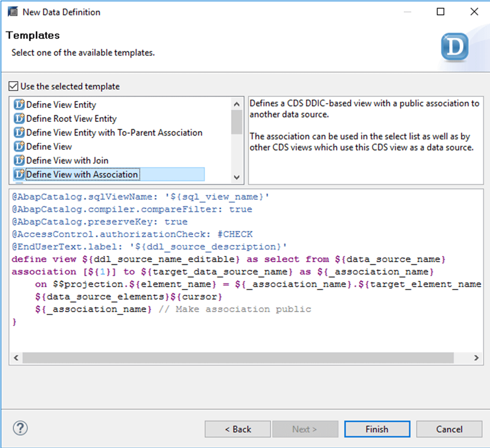Click the disabled Next button
The height and width of the screenshot is (448, 490).
[x=305, y=429]
